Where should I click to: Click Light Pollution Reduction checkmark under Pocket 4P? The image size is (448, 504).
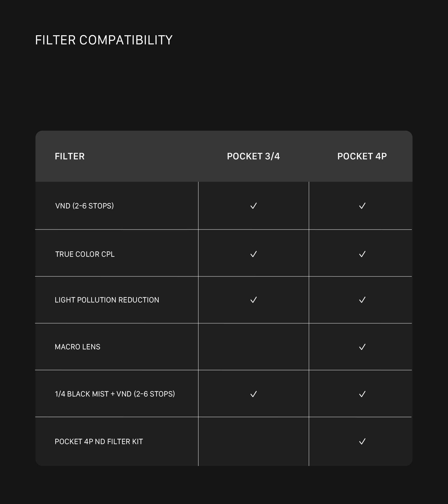[362, 300]
